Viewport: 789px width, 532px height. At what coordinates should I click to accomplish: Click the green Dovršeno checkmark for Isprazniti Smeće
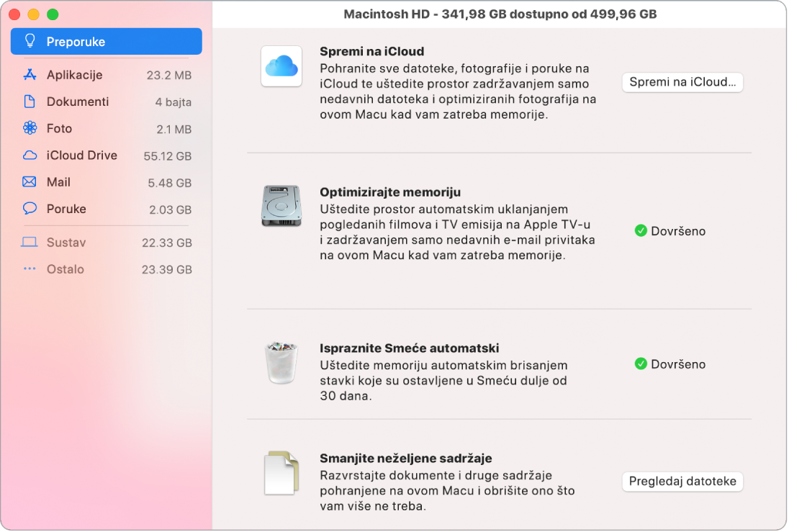click(641, 364)
